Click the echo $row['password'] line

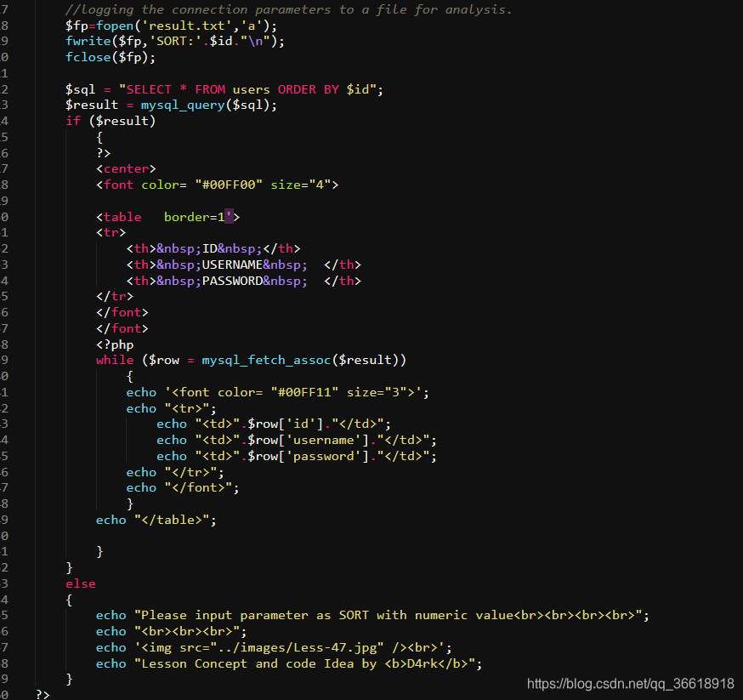click(x=297, y=457)
